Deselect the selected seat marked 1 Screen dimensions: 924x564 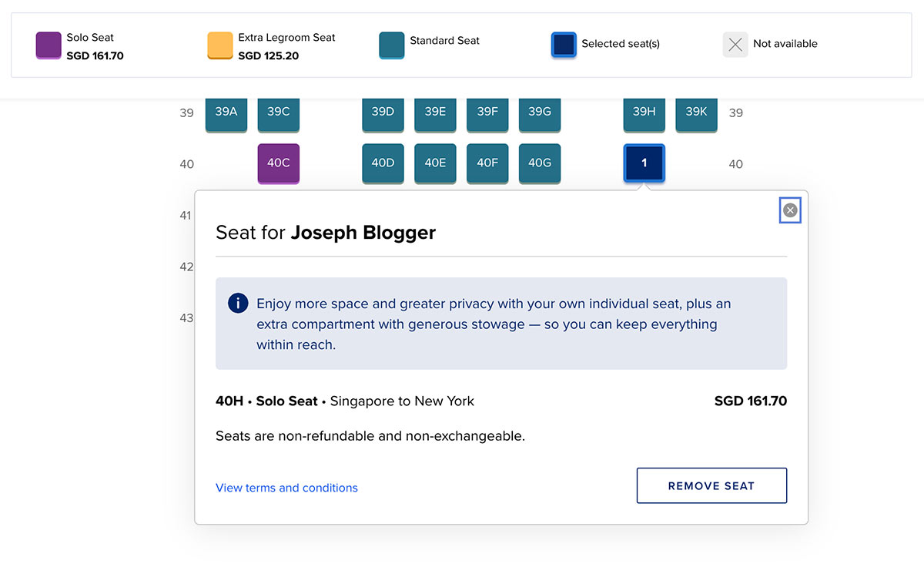[644, 163]
